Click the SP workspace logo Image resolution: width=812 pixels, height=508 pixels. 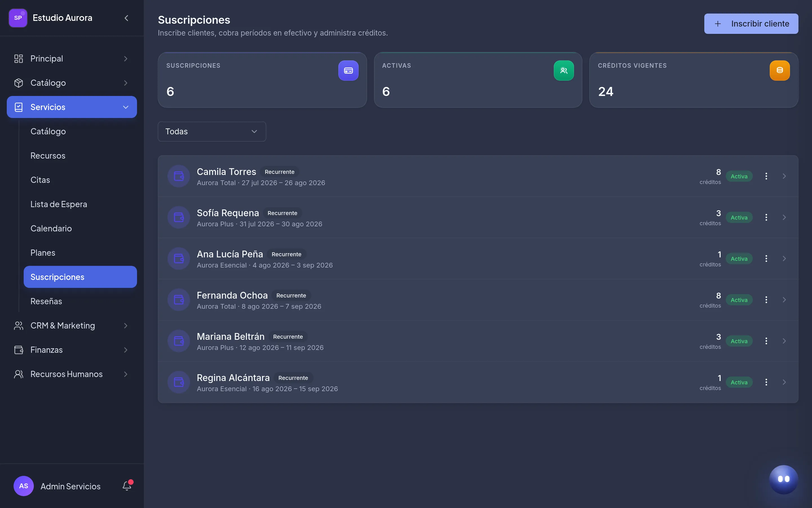(x=18, y=18)
